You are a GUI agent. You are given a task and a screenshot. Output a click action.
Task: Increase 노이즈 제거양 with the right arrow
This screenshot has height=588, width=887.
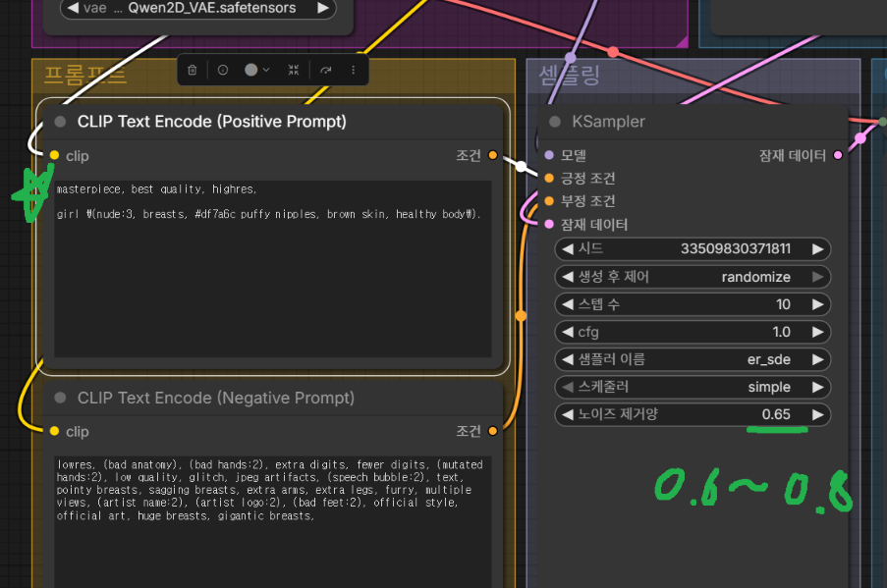pyautogui.click(x=817, y=414)
